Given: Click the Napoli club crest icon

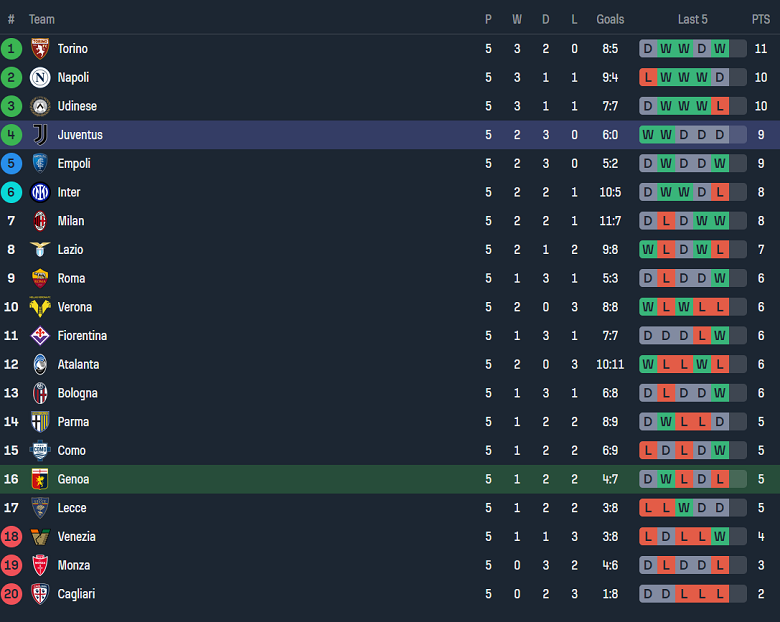Looking at the screenshot, I should pyautogui.click(x=40, y=77).
